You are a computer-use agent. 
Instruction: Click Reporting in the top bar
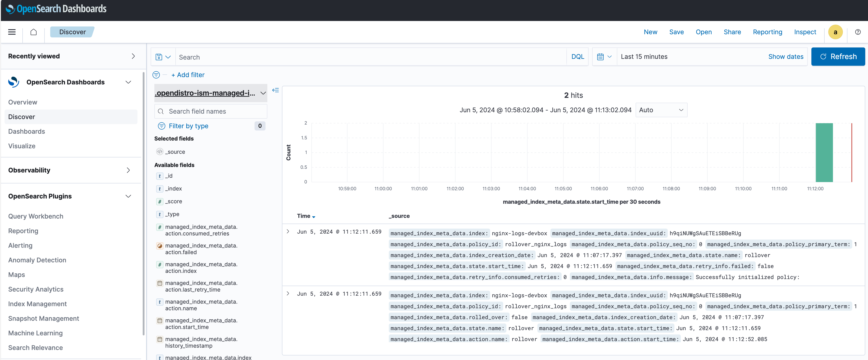[x=767, y=32]
